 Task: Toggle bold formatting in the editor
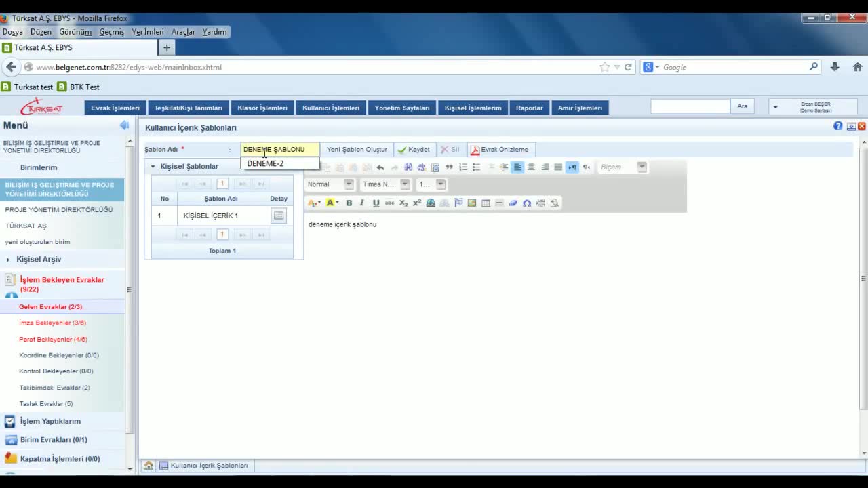coord(349,203)
